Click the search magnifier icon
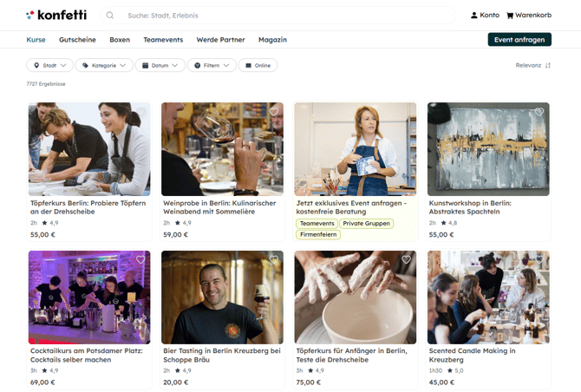The width and height of the screenshot is (581, 392). pos(109,16)
